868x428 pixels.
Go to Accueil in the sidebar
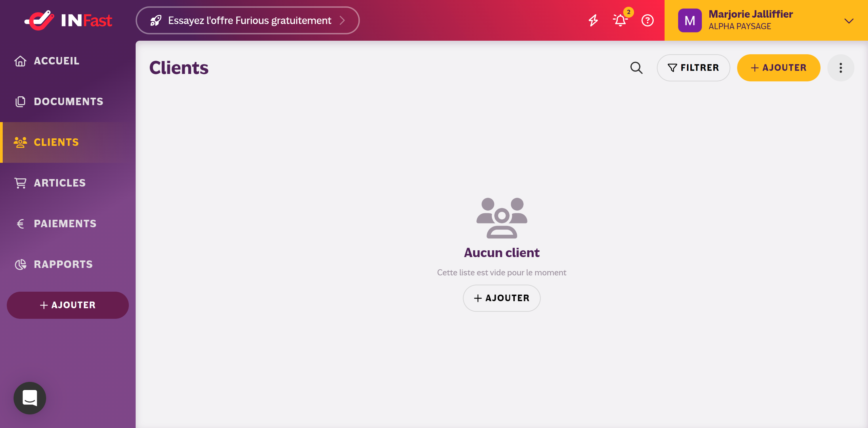(x=56, y=61)
